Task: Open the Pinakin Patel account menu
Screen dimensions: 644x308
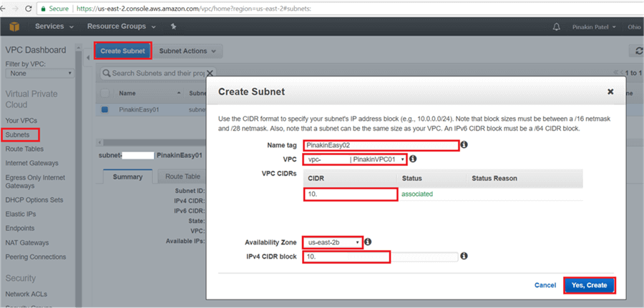Action: coord(595,27)
